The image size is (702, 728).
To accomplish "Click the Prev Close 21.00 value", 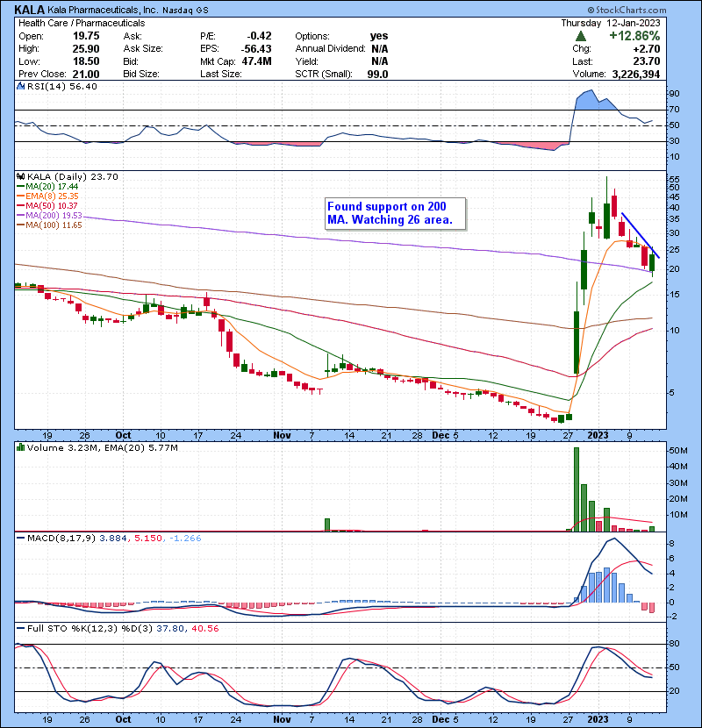I will (86, 75).
